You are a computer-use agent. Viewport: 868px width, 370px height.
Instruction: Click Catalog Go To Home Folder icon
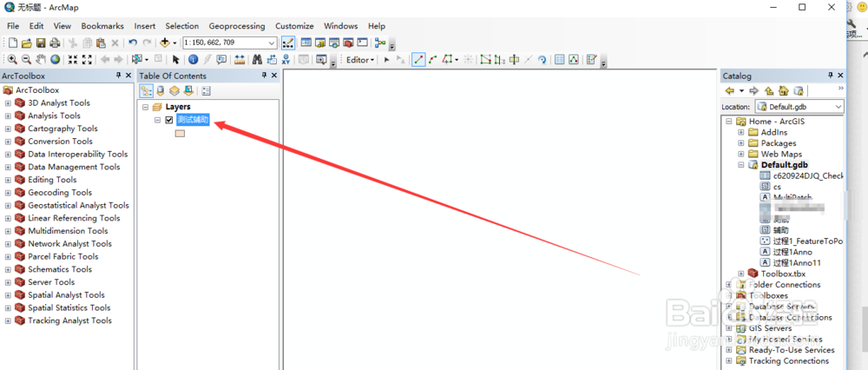783,91
